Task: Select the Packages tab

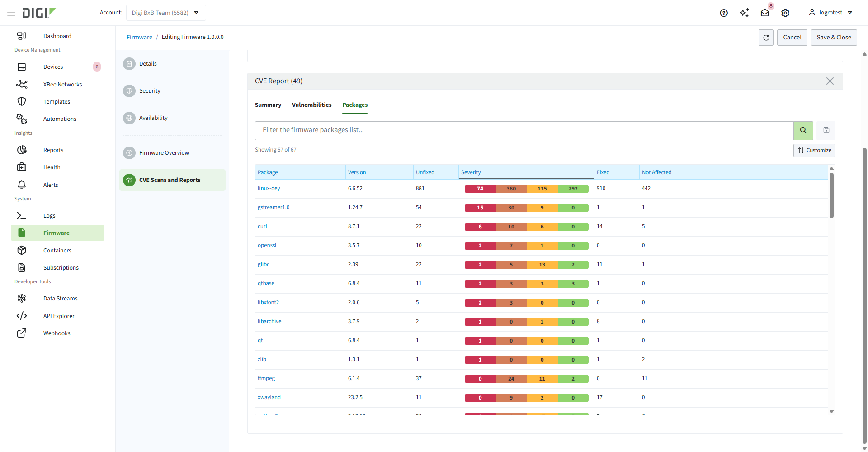Action: click(x=355, y=105)
